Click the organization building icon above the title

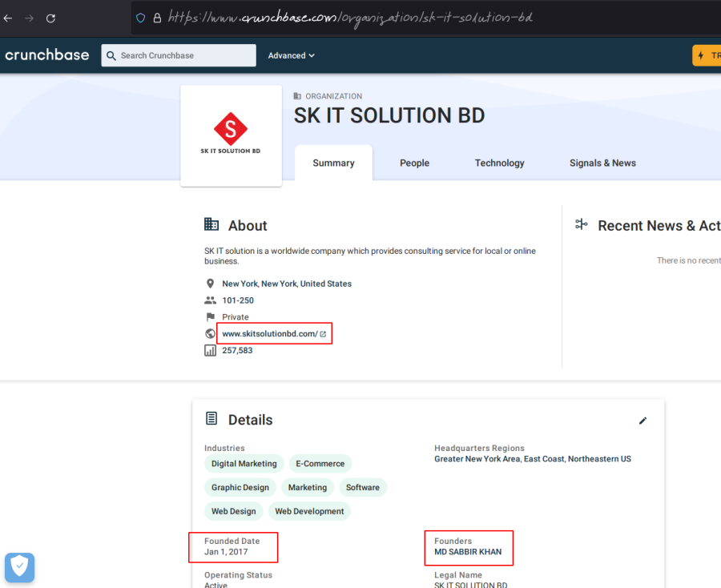[x=297, y=96]
